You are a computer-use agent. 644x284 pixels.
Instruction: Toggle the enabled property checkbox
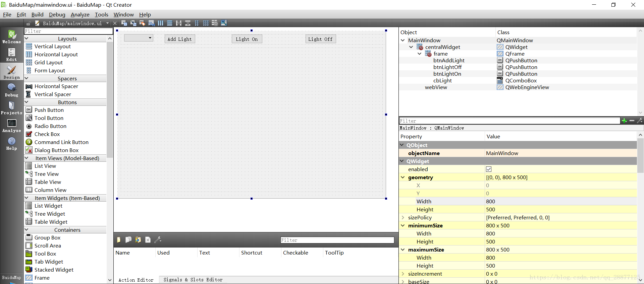(x=489, y=169)
